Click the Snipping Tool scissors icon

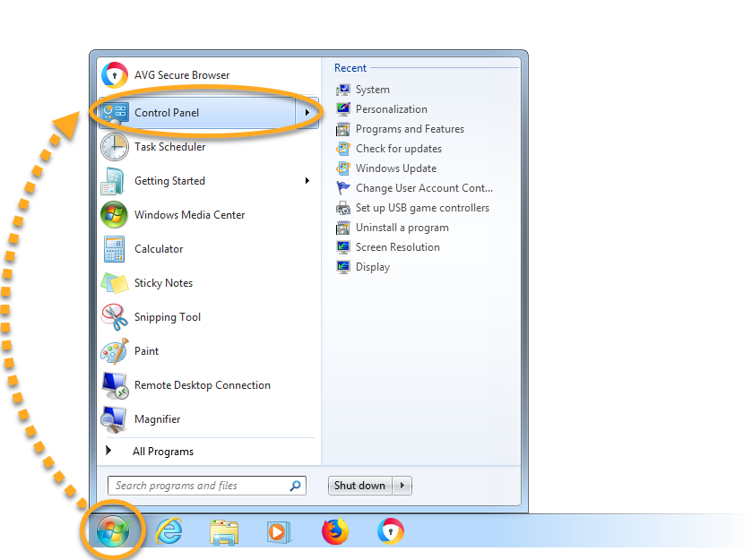tap(115, 317)
